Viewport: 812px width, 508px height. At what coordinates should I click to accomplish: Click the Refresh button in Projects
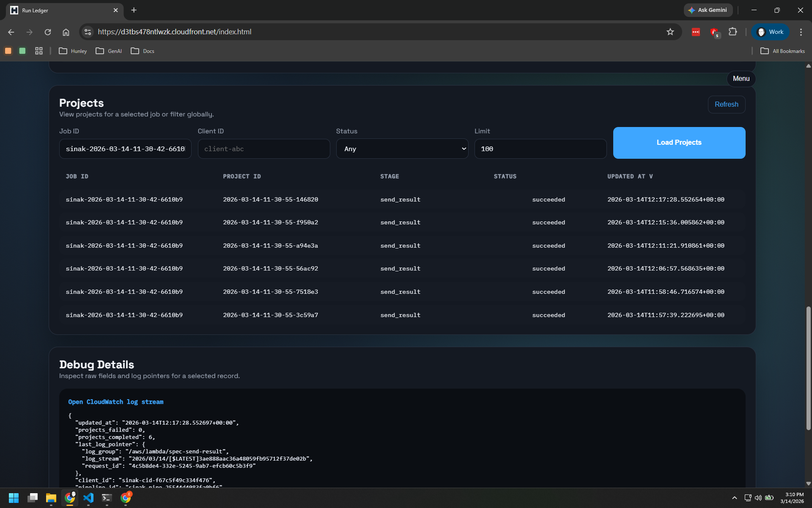[x=727, y=105]
